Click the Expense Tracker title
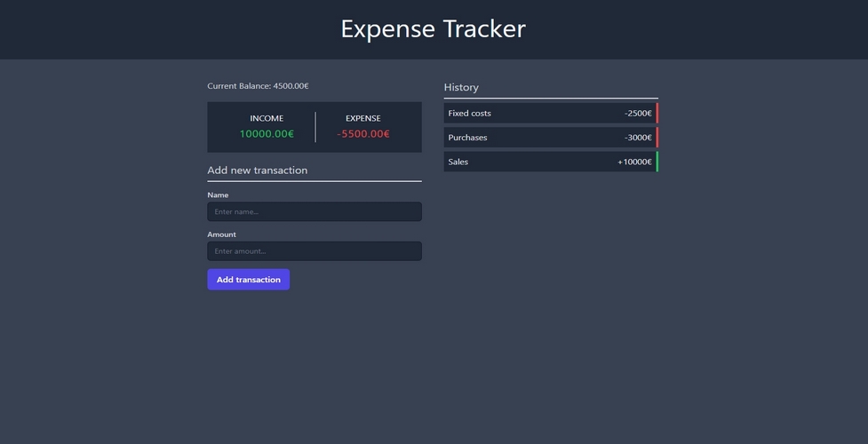Screen dimensions: 868x444 click(433, 28)
